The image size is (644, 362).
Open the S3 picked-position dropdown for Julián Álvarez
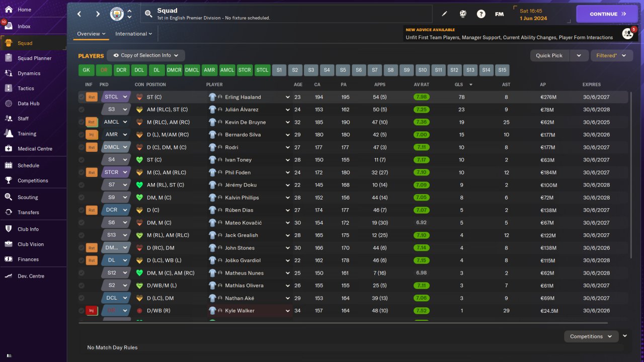click(x=115, y=110)
